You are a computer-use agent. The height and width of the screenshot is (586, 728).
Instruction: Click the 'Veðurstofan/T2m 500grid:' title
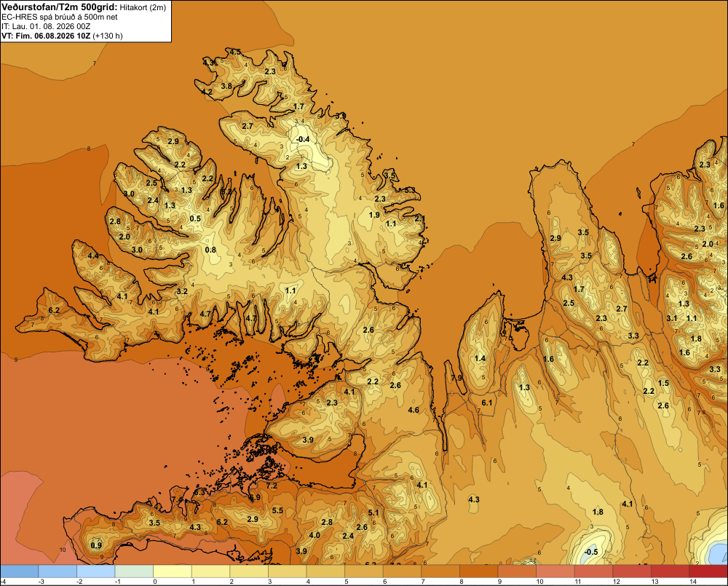(x=60, y=7)
